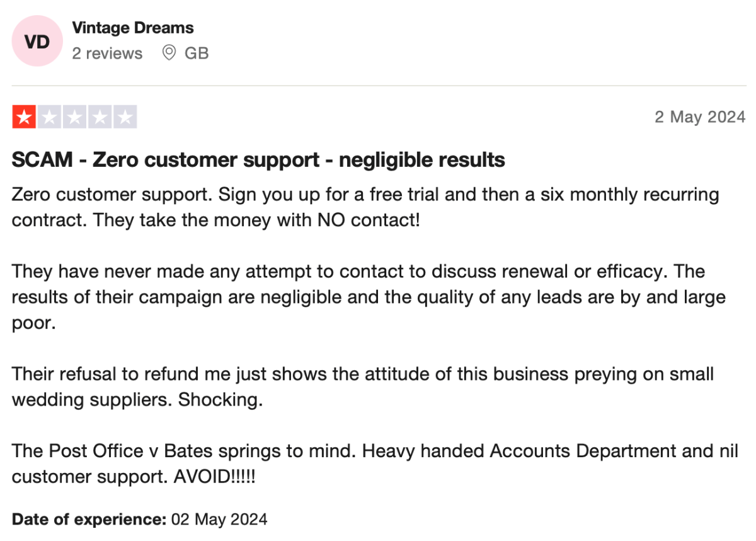This screenshot has height=541, width=756.
Task: Click the "2 reviews" count text
Action: (107, 54)
